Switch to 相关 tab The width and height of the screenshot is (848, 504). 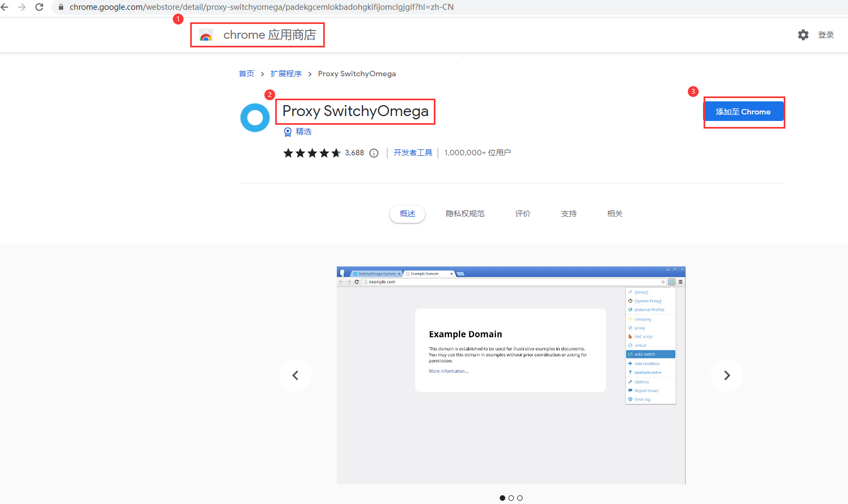[x=615, y=214]
